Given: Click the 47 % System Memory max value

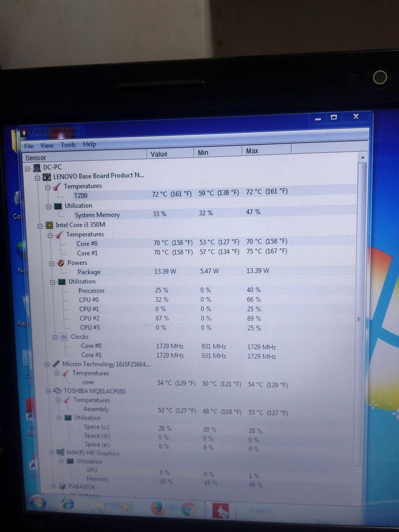Looking at the screenshot, I should [x=253, y=212].
